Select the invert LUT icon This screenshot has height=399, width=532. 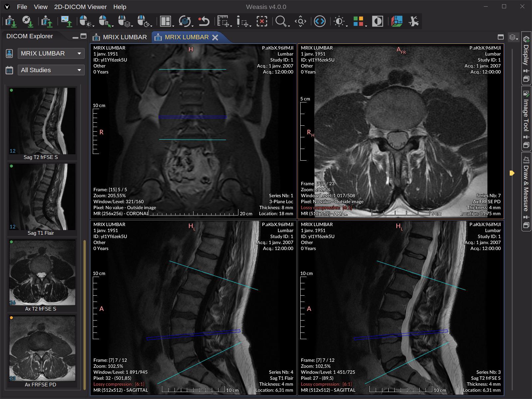[377, 21]
